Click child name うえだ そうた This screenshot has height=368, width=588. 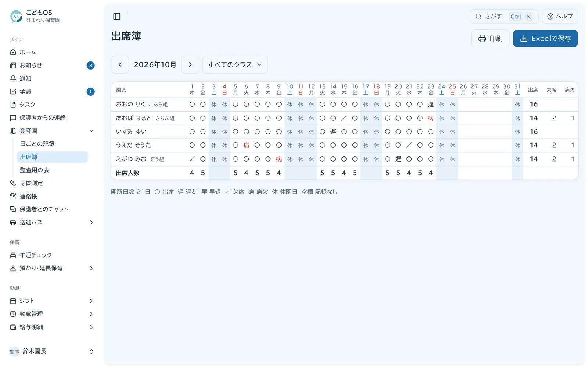[133, 145]
